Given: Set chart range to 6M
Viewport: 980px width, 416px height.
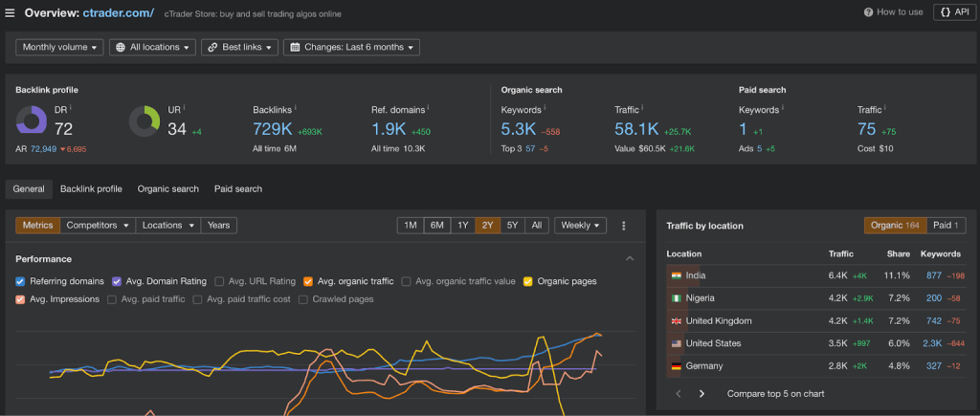Looking at the screenshot, I should tap(436, 226).
